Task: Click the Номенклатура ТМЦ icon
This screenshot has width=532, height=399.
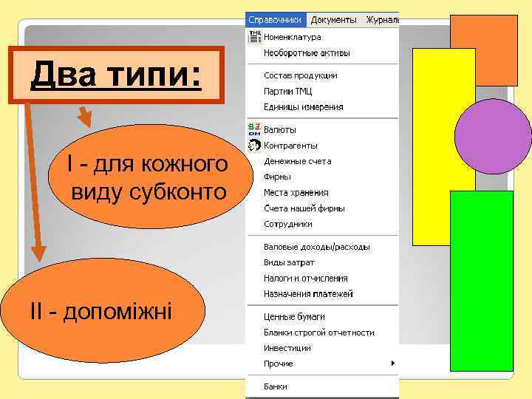Action: pos(255,38)
